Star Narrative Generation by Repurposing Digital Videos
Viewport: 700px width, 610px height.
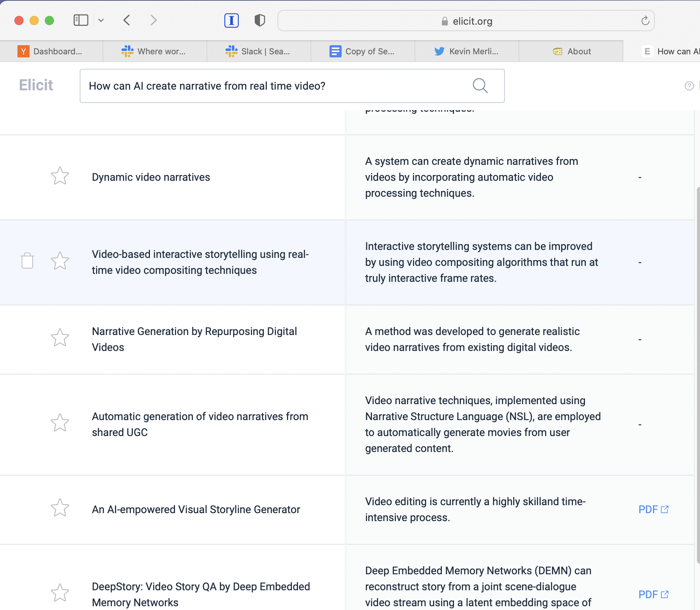click(x=60, y=338)
